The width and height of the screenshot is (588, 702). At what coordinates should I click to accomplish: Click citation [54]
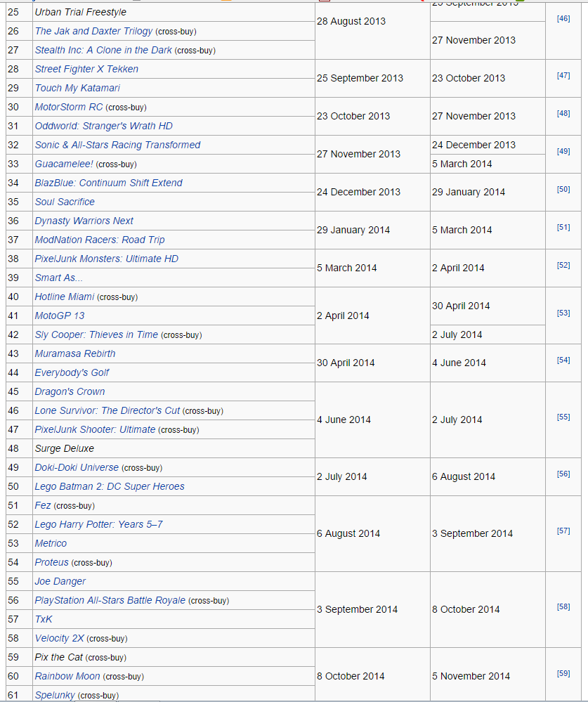pyautogui.click(x=563, y=360)
